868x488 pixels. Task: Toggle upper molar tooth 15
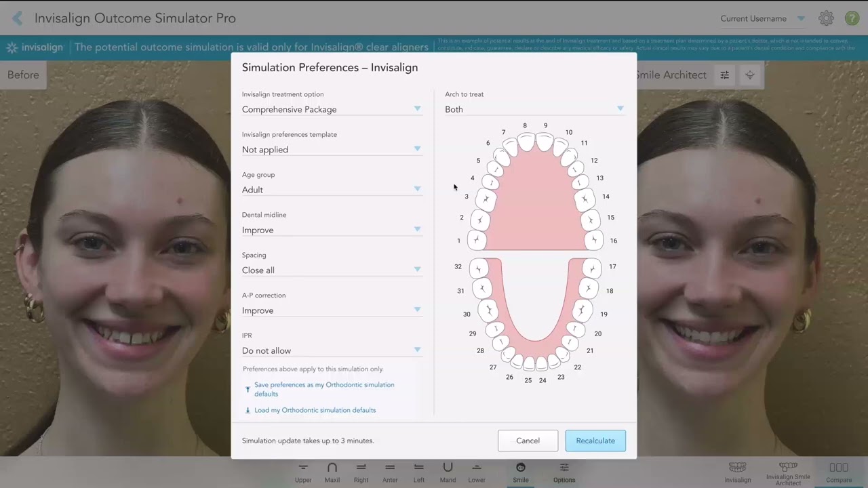tap(591, 220)
